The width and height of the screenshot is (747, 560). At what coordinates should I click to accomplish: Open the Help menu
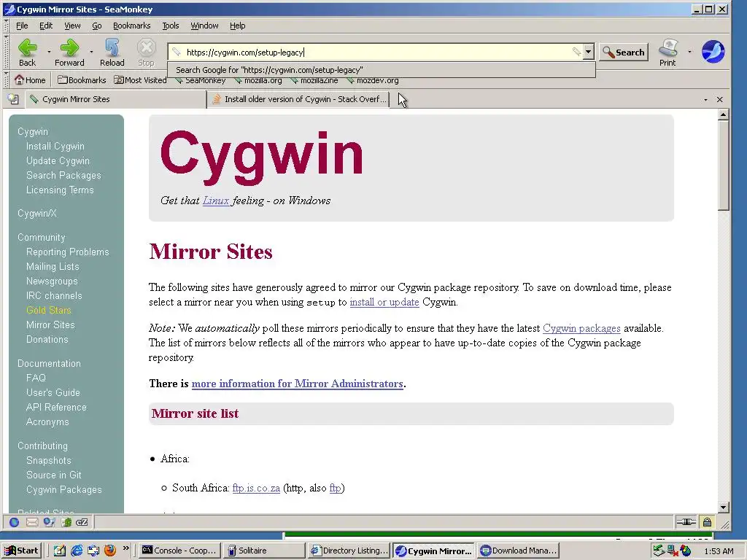(237, 26)
